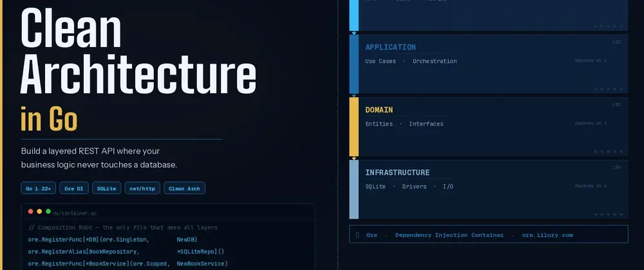Click 'business logic never touches a database.' line

(x=99, y=165)
